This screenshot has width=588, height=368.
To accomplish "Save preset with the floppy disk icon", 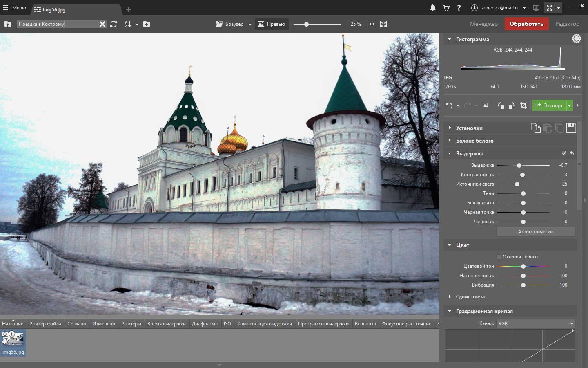I will point(571,128).
